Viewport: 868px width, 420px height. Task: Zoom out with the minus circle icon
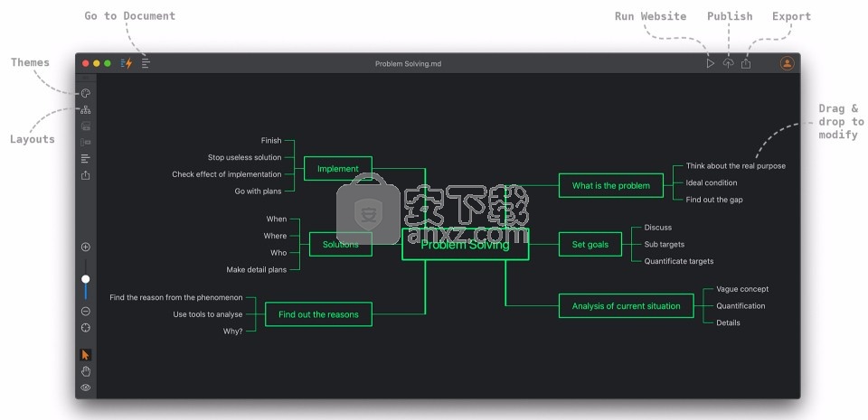[x=86, y=311]
